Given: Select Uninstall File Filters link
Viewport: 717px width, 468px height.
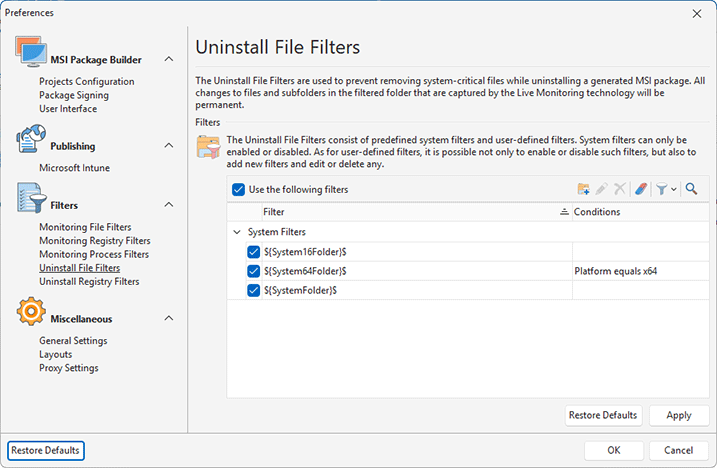Looking at the screenshot, I should tap(80, 268).
